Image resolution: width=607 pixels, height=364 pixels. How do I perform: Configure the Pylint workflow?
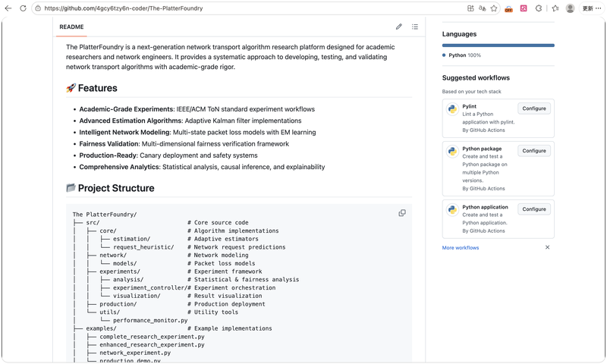[534, 108]
